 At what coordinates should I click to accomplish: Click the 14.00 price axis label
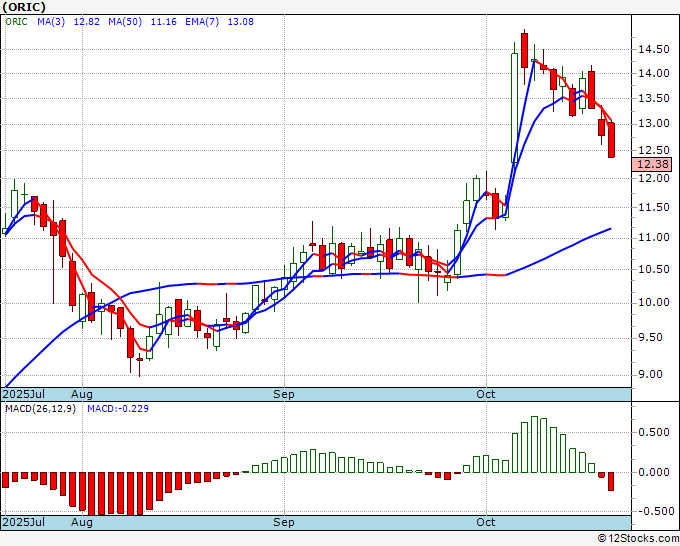(654, 73)
